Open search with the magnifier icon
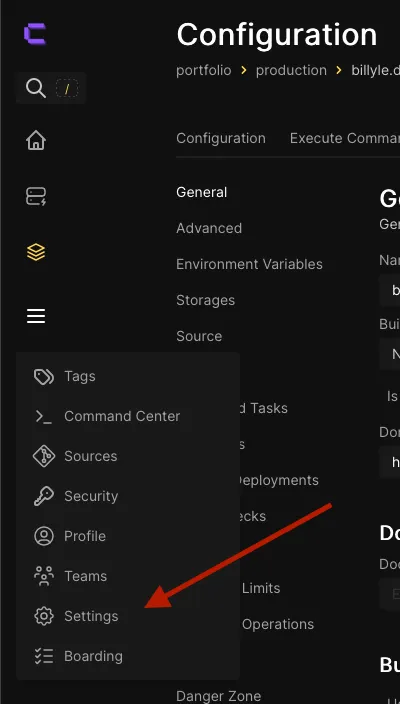 pos(36,88)
